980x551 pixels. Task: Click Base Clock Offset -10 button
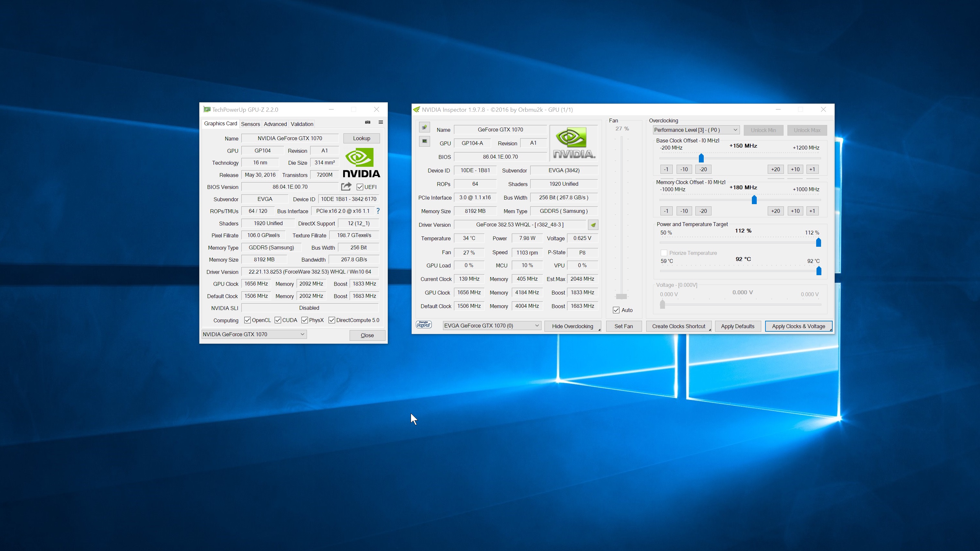tap(684, 169)
